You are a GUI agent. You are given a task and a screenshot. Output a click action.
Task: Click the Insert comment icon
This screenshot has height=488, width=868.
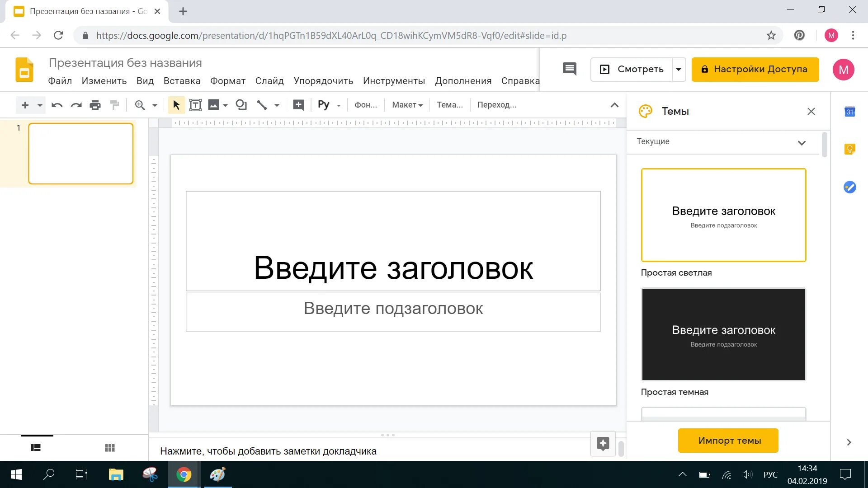tap(298, 105)
